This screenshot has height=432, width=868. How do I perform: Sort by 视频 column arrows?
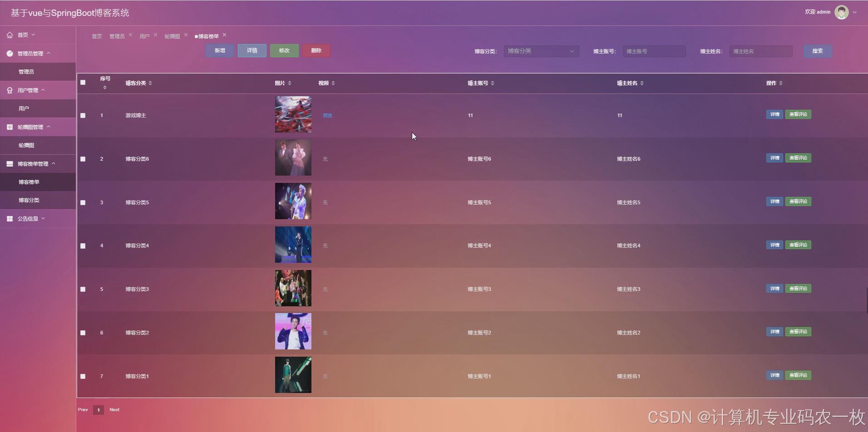[x=333, y=83]
